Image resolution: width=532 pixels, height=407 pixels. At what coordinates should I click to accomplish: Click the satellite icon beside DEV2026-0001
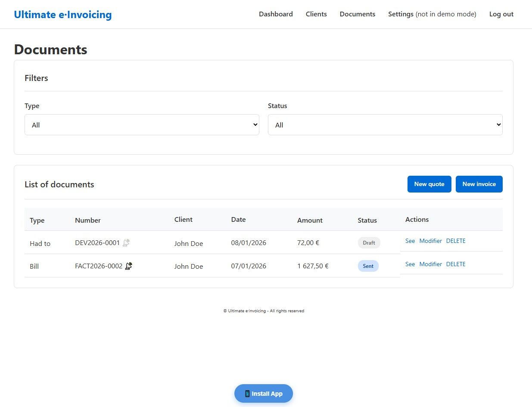point(126,243)
